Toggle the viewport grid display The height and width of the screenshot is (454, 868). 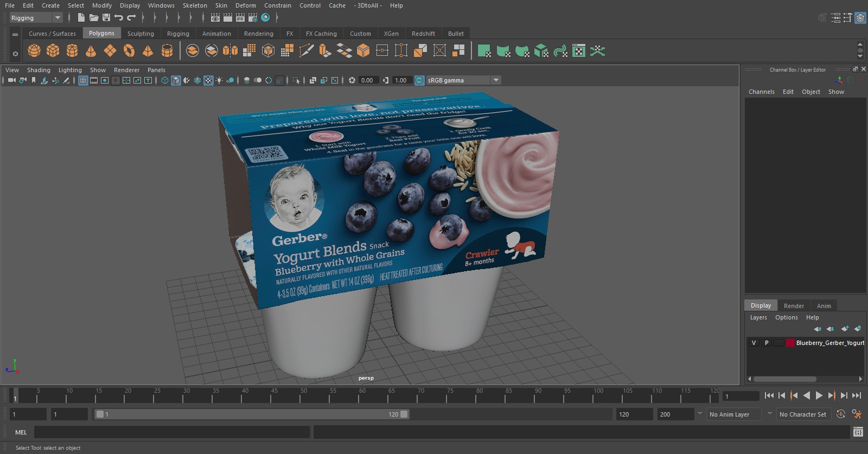click(83, 80)
